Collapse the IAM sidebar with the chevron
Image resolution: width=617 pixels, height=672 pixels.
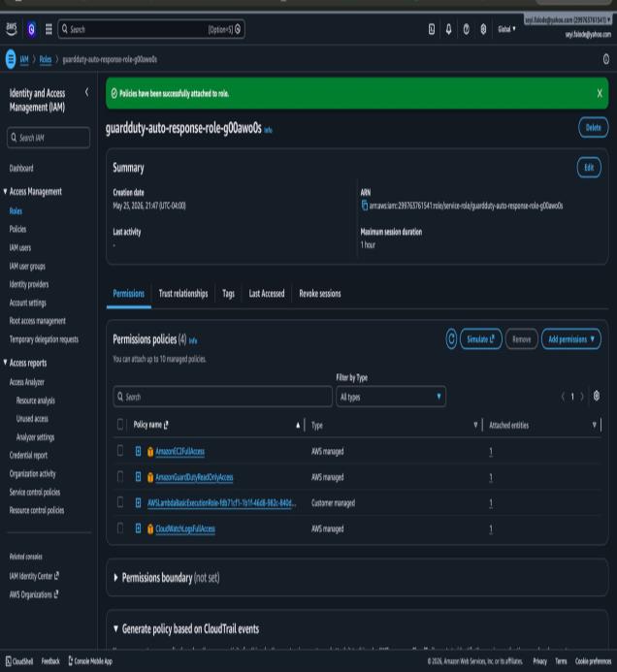(x=86, y=92)
